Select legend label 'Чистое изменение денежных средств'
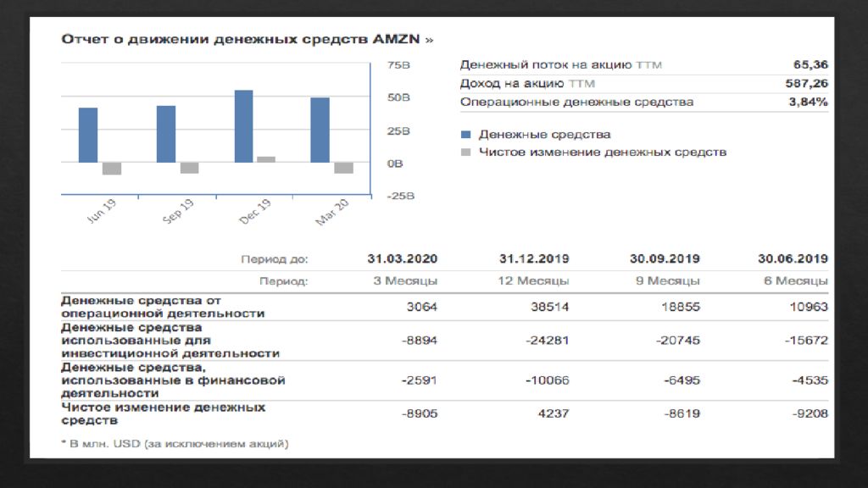 [x=603, y=152]
